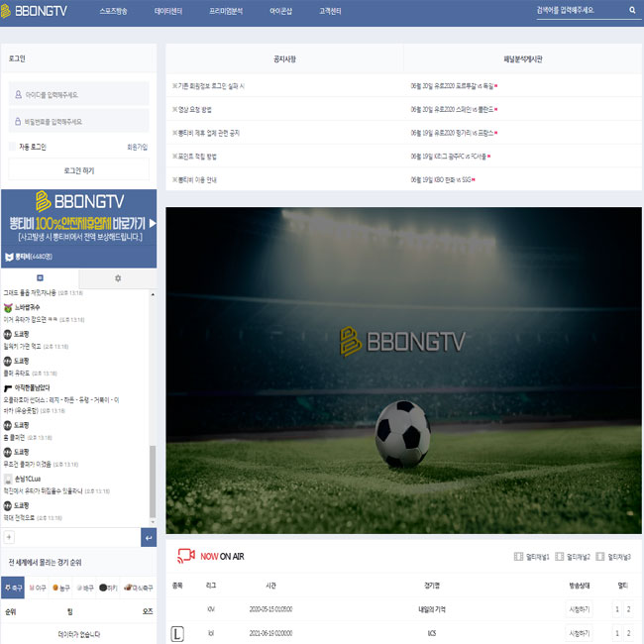Switch to chat list tab icon
The height and width of the screenshot is (644, 644).
(x=40, y=278)
